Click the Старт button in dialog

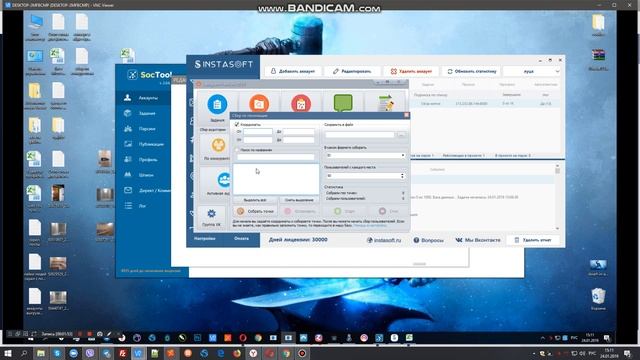click(x=344, y=211)
